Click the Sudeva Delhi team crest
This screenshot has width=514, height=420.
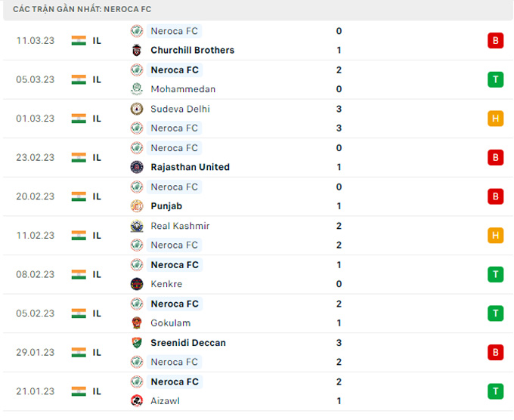point(137,109)
